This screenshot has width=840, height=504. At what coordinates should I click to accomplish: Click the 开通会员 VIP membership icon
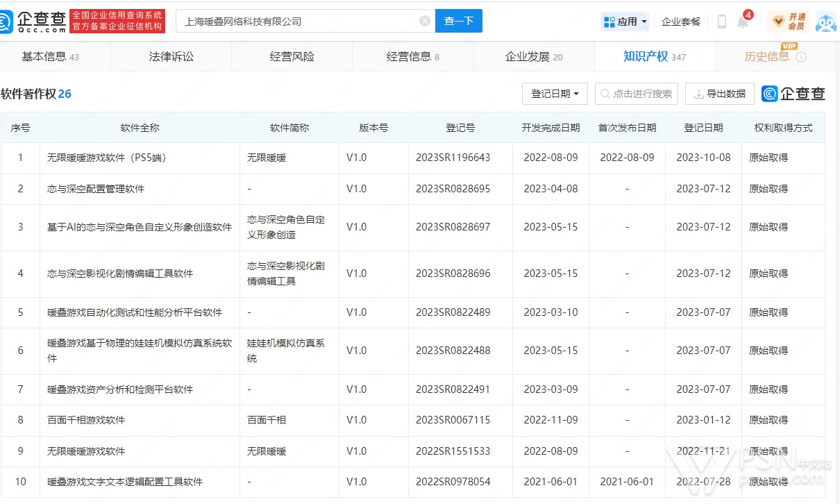tap(788, 22)
